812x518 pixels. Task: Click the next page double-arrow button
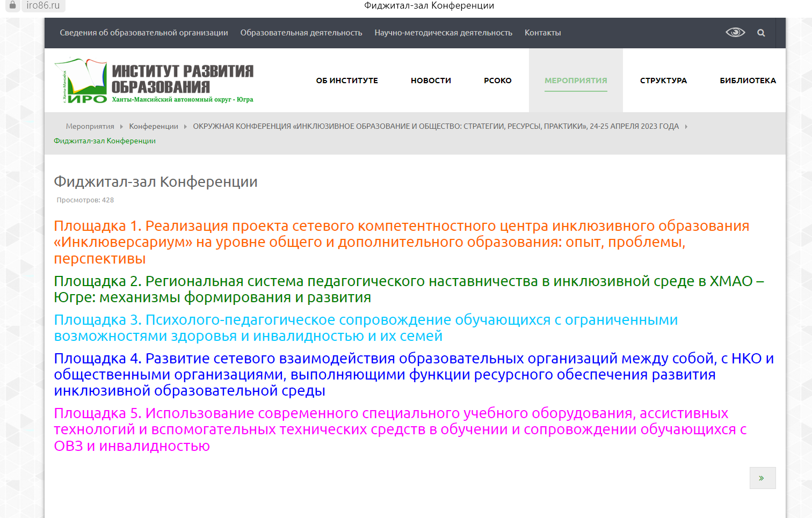763,478
